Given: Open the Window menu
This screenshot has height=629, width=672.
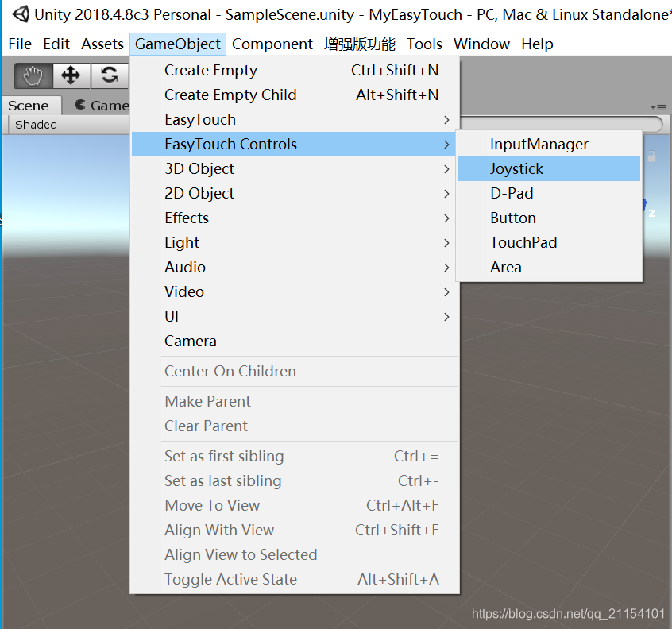Looking at the screenshot, I should tap(481, 44).
